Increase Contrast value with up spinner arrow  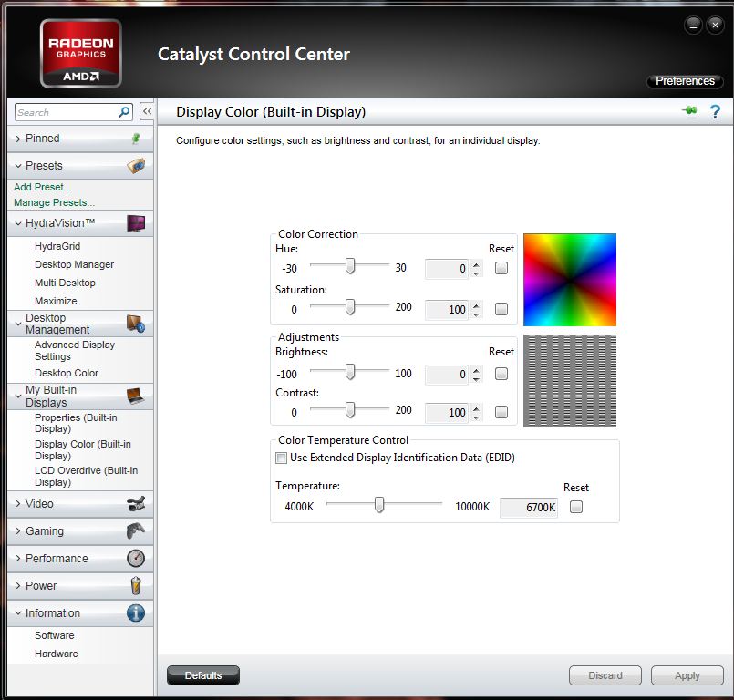pos(476,409)
